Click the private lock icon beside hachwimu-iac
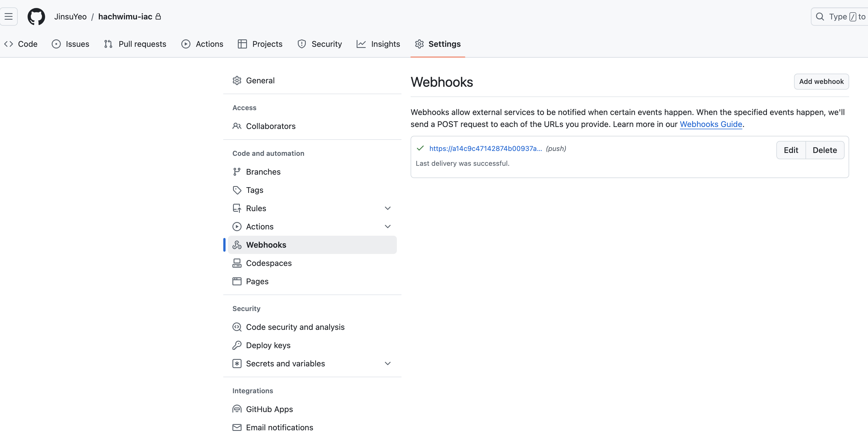Viewport: 868px width, 448px height. point(158,16)
